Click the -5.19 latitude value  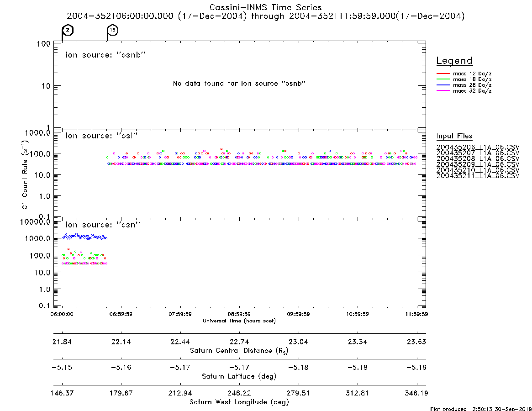pos(416,368)
